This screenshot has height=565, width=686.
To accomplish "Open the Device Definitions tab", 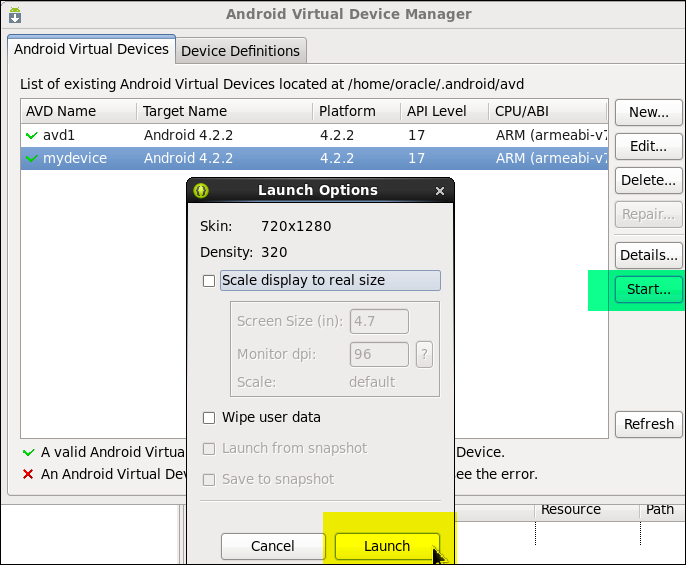I will click(241, 51).
